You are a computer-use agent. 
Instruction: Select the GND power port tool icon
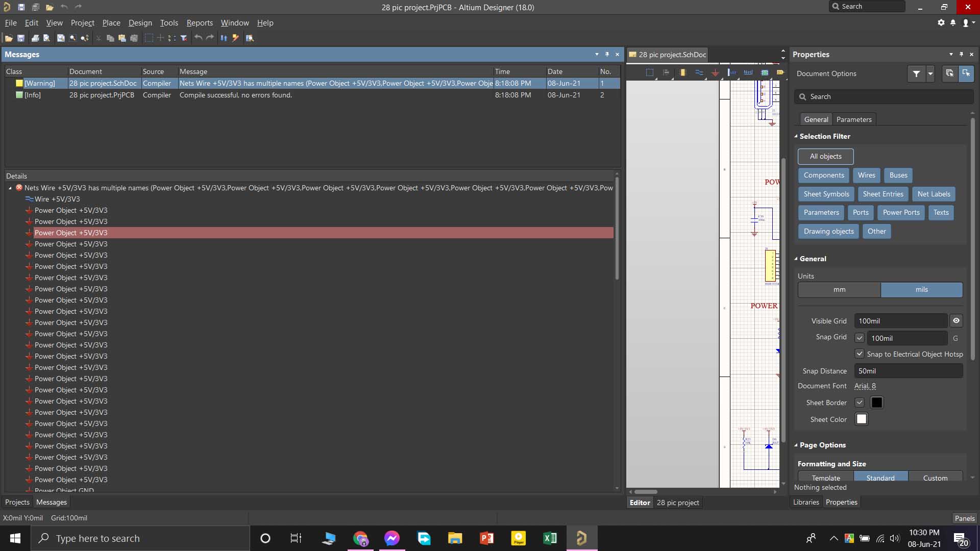click(715, 72)
